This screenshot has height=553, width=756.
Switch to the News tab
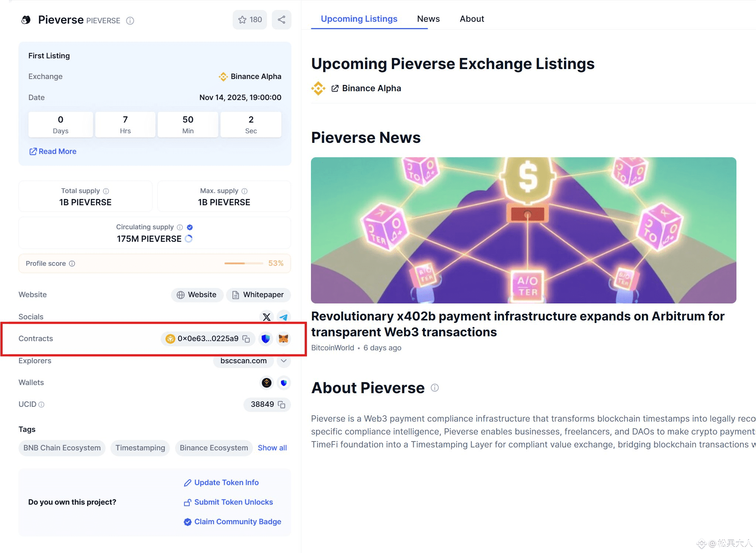(428, 19)
